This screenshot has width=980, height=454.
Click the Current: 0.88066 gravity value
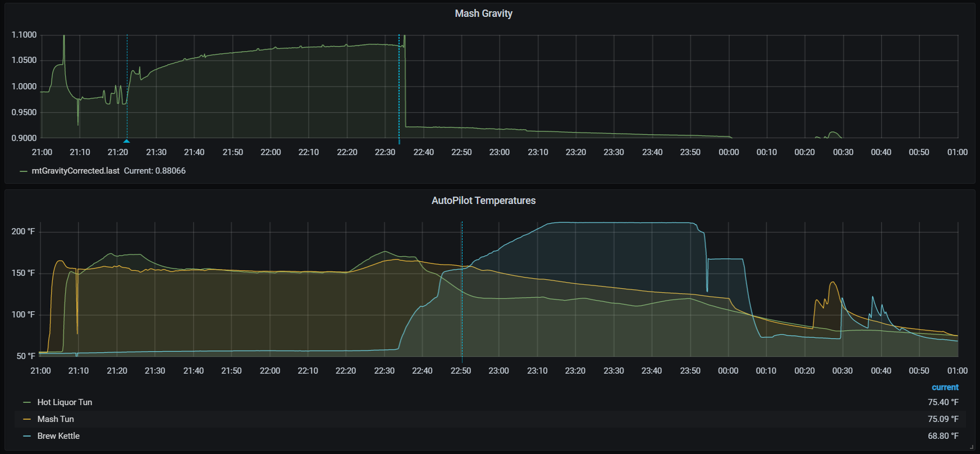tap(154, 171)
